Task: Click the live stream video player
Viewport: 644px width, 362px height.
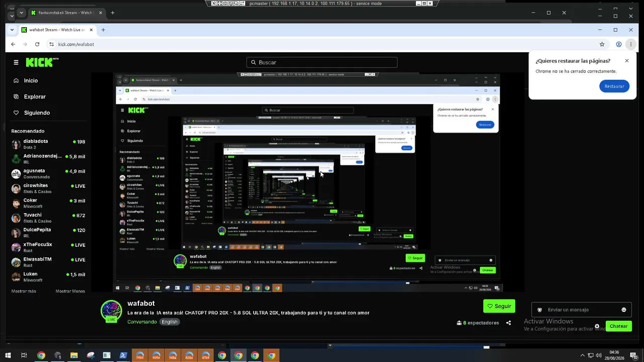Action: (307, 183)
